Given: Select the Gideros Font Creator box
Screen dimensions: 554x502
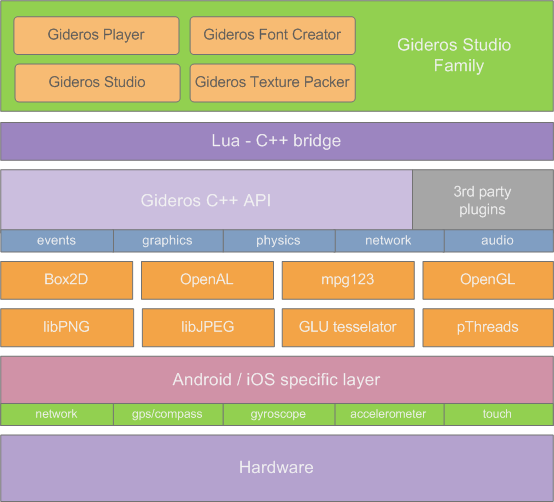Looking at the screenshot, I should (272, 35).
